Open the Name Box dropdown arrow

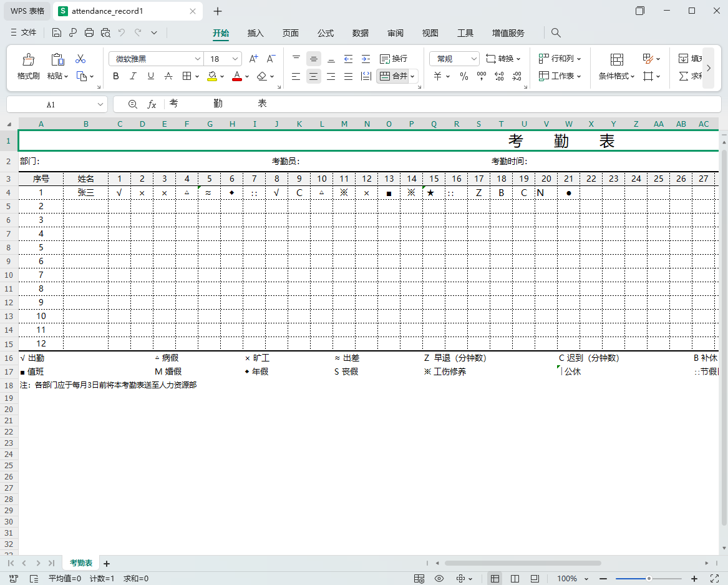[x=100, y=104]
